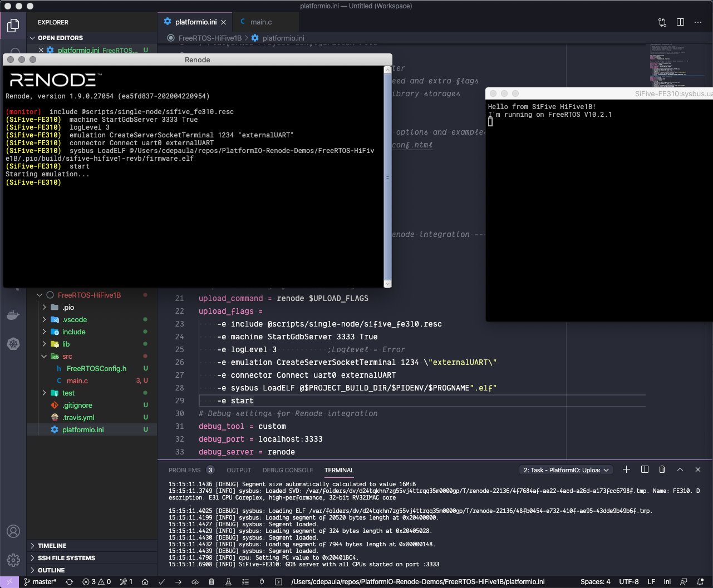The image size is (713, 588).
Task: Open the .travis.yml file
Action: pyautogui.click(x=92, y=417)
